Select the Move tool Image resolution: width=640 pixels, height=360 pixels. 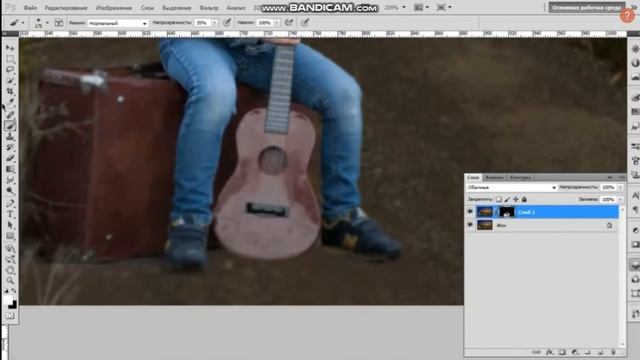point(10,48)
